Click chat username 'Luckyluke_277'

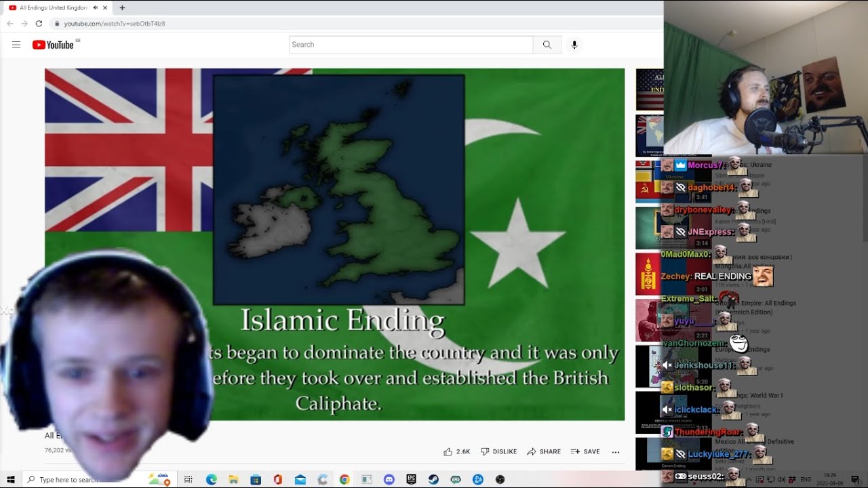coord(719,455)
